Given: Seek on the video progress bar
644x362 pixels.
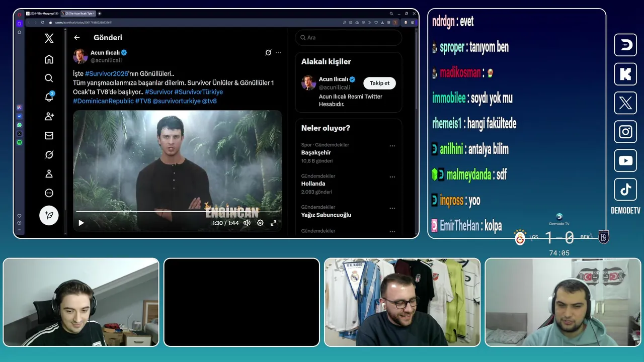Looking at the screenshot, I should click(x=177, y=212).
